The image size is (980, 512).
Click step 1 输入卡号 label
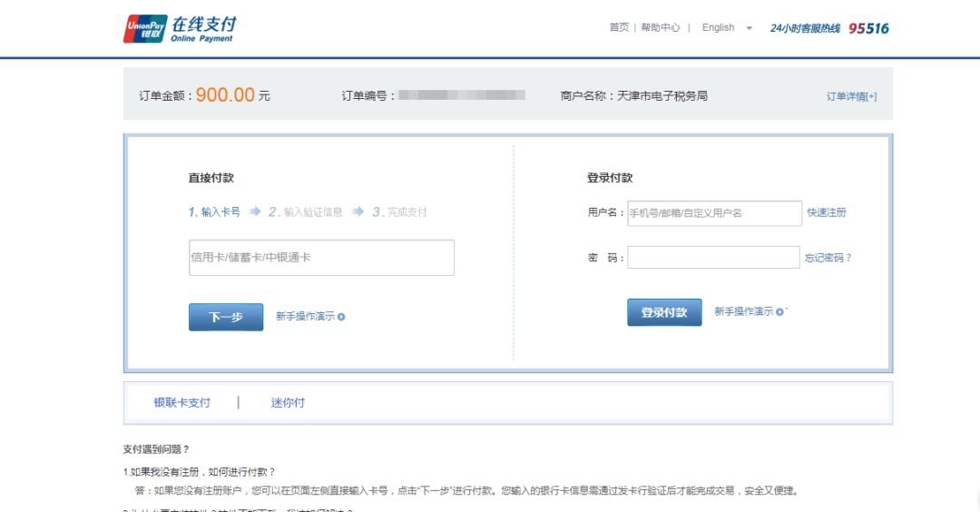click(x=214, y=212)
